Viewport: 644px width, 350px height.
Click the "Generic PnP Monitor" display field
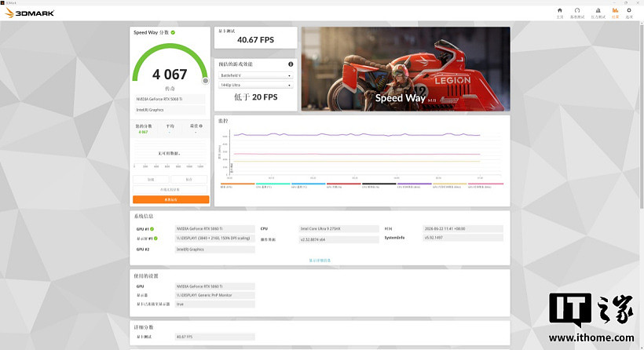(x=215, y=295)
